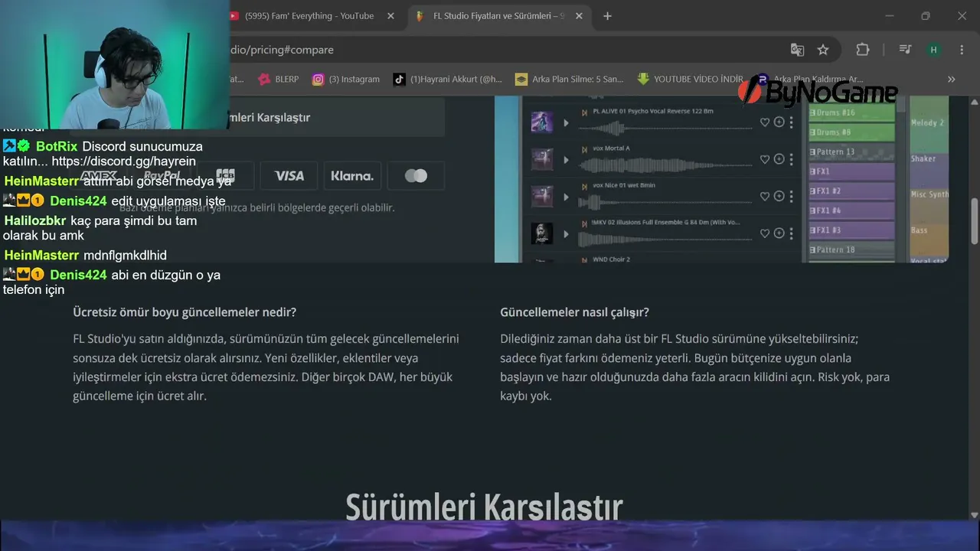Select the Visa payment logo

pyautogui.click(x=289, y=176)
